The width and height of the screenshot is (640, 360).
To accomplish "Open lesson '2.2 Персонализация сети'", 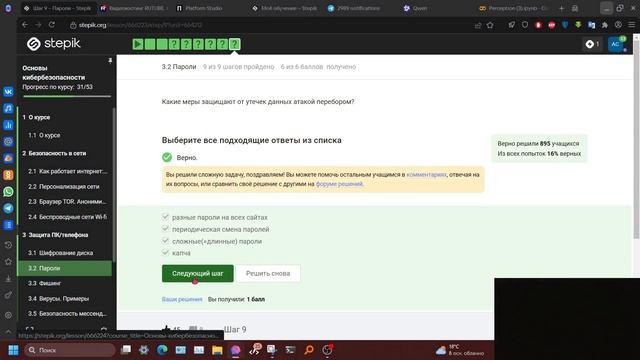I will click(x=65, y=187).
